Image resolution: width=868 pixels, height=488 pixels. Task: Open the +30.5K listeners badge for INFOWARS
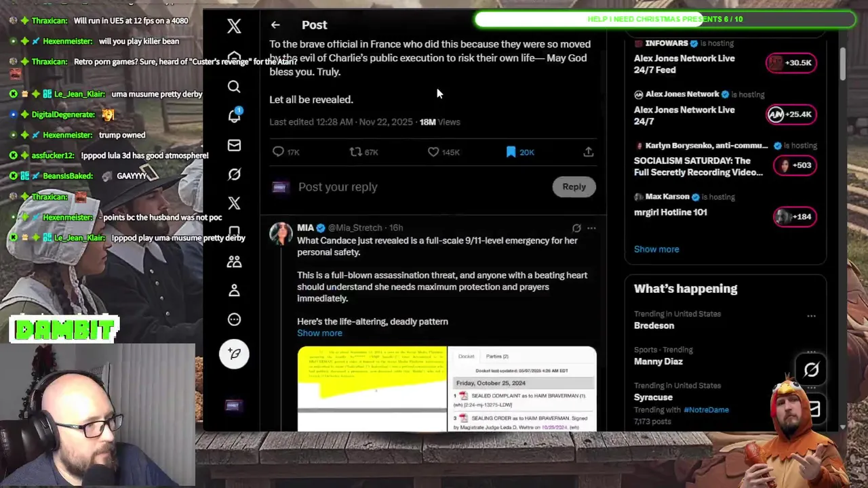click(791, 62)
